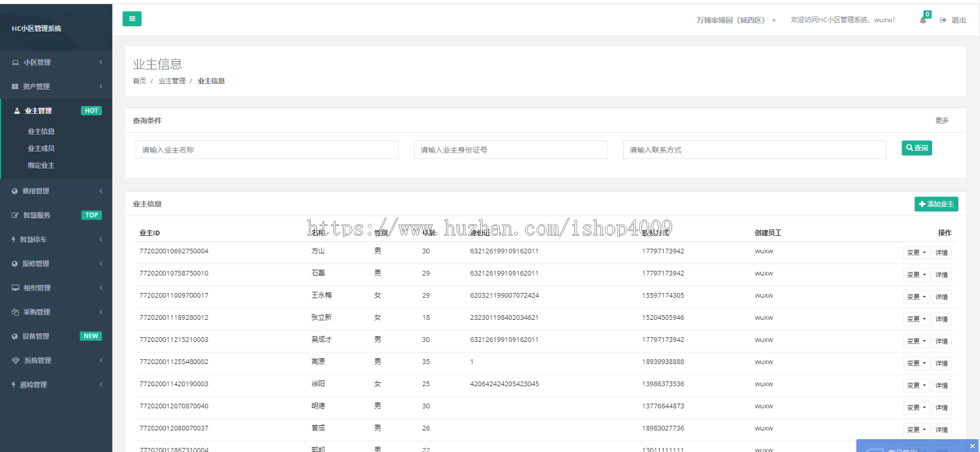Click the TOP badge beside 智慧服务

point(91,215)
